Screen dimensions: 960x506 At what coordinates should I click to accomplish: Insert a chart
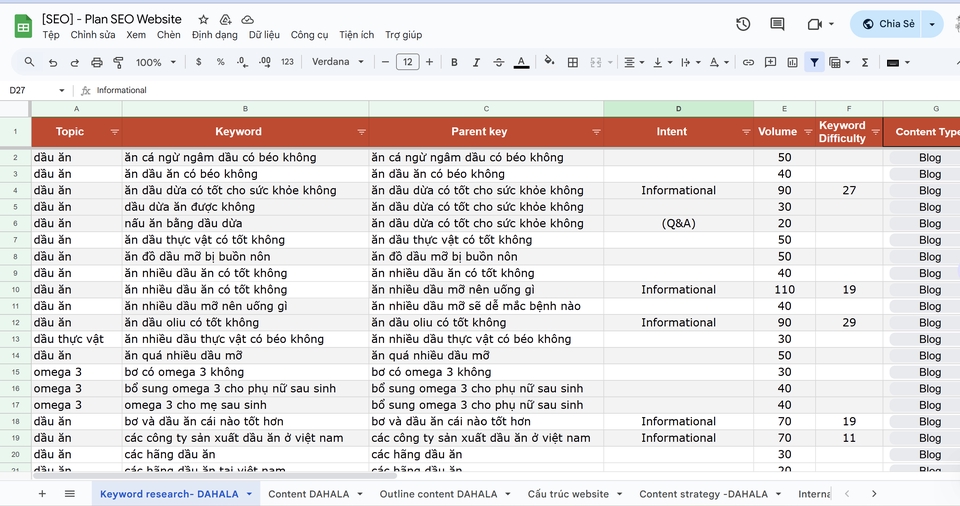tap(792, 62)
